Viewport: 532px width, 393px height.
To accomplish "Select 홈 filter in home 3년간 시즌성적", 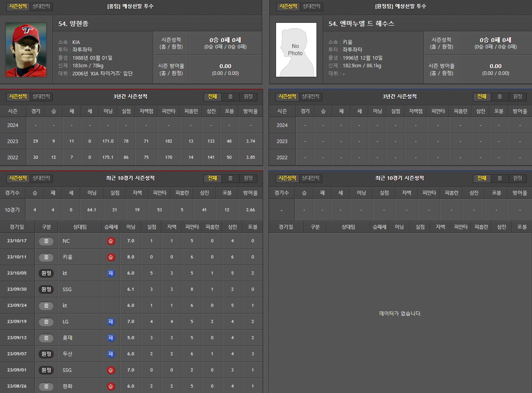I will [230, 97].
